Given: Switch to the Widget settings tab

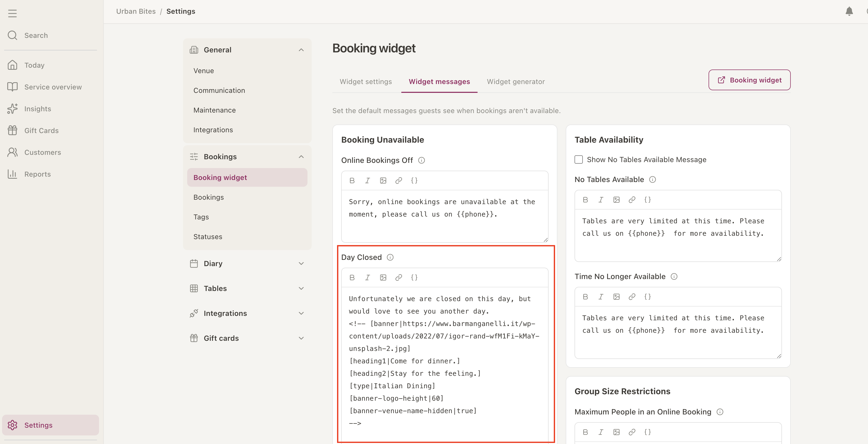Looking at the screenshot, I should click(366, 82).
